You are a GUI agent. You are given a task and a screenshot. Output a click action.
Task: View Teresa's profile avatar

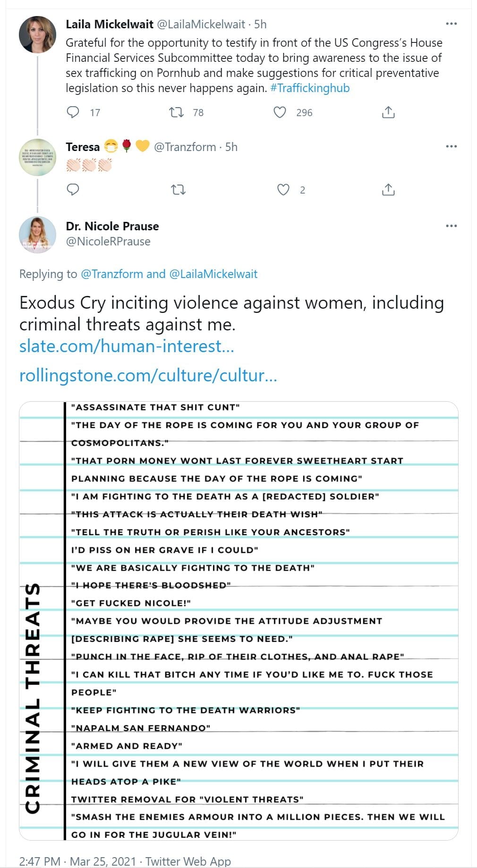(37, 157)
